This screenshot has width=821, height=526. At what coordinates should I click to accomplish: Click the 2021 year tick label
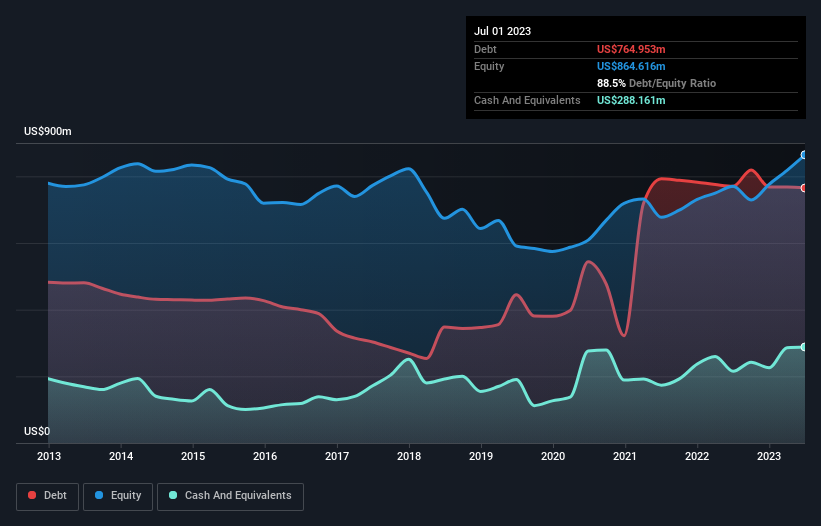[625, 456]
